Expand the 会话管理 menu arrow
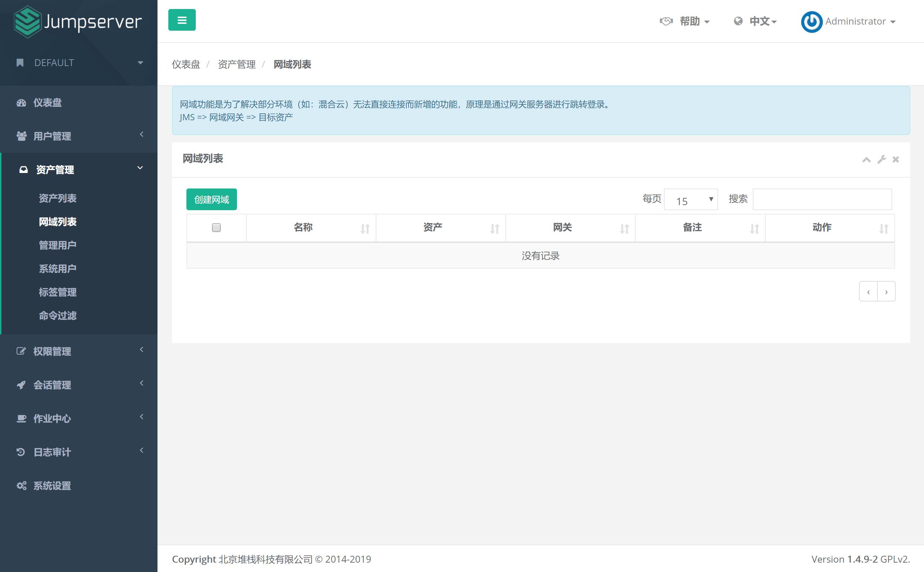The width and height of the screenshot is (924, 572). coord(142,383)
